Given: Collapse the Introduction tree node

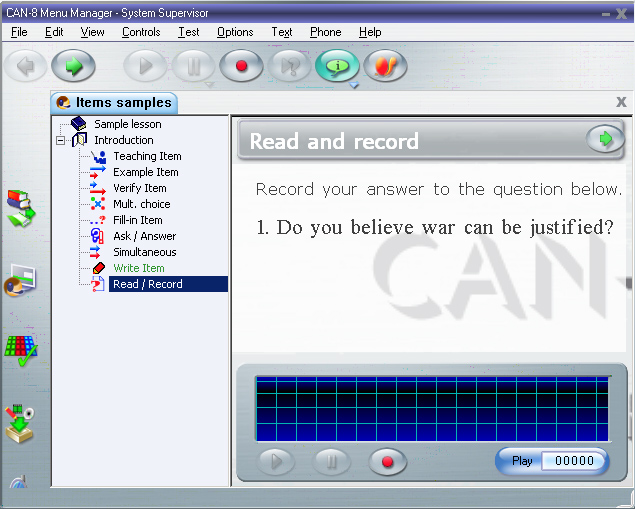Looking at the screenshot, I should click(61, 141).
